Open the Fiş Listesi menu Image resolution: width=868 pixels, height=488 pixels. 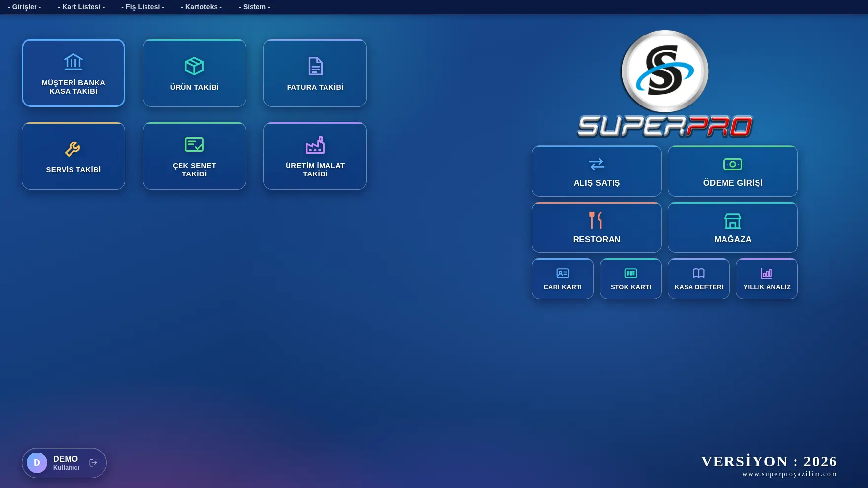click(143, 7)
